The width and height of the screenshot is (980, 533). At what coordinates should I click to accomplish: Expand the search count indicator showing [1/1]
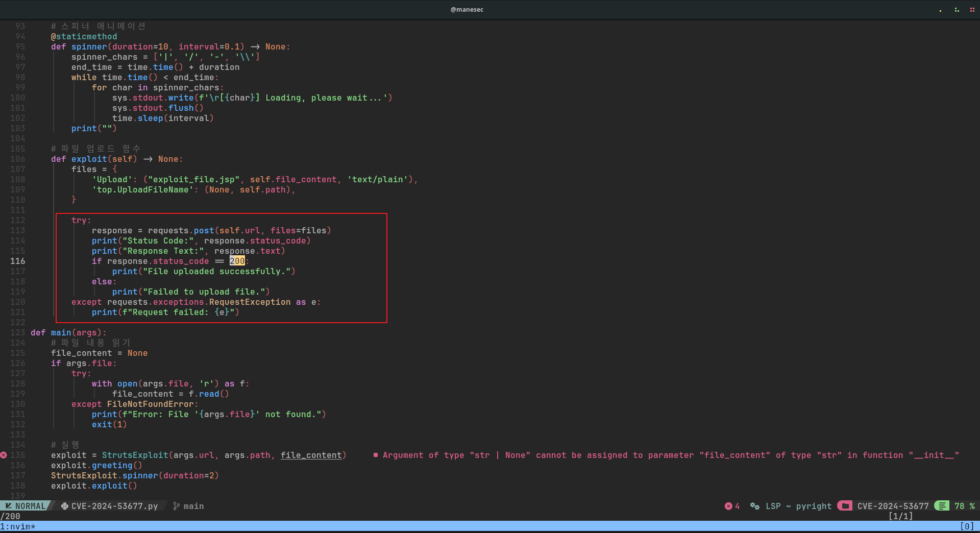pos(900,516)
